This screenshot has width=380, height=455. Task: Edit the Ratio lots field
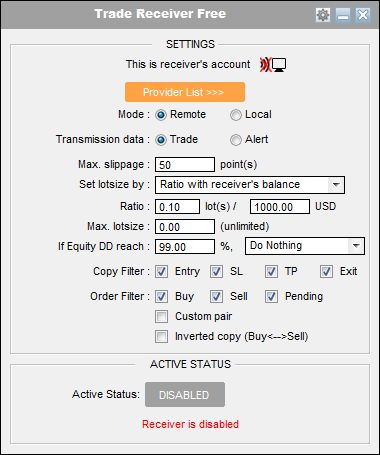coord(177,207)
